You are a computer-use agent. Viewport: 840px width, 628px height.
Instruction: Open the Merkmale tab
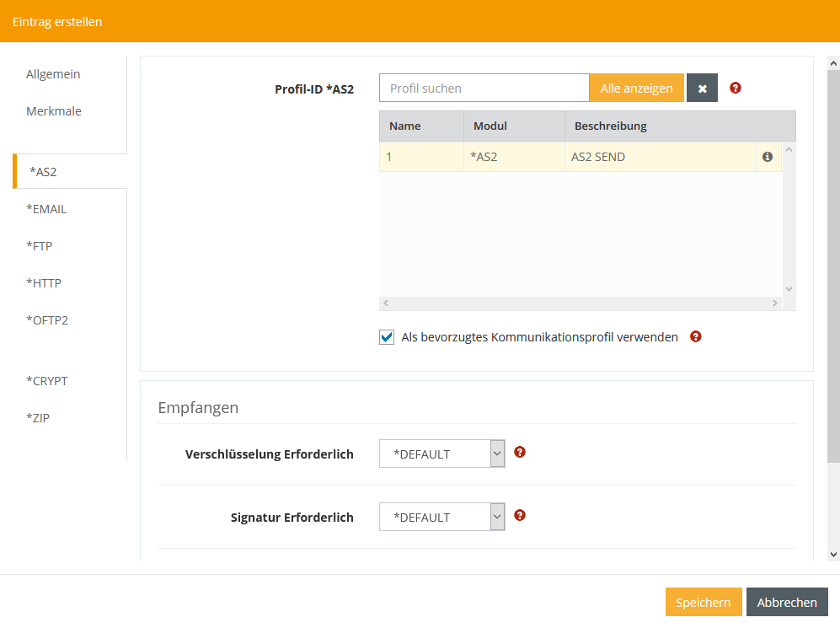54,111
